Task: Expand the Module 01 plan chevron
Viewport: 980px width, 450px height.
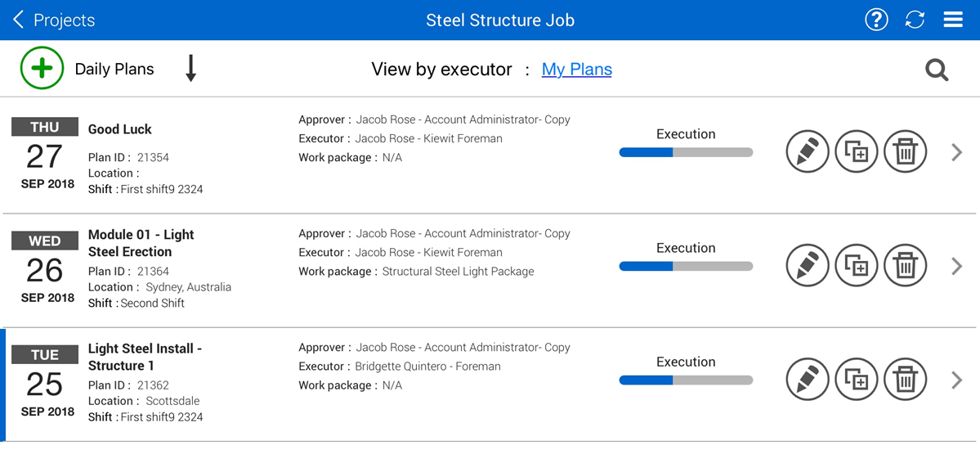Action: click(957, 266)
